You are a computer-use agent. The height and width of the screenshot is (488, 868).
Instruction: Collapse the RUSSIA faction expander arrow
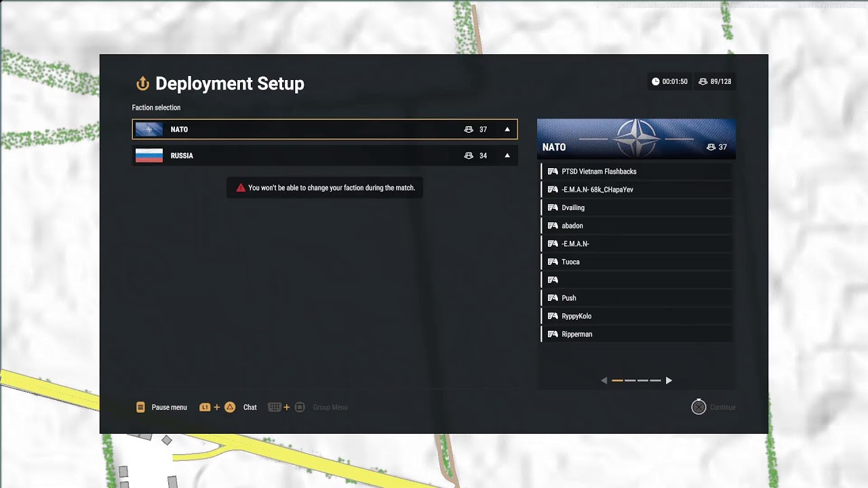tap(507, 156)
